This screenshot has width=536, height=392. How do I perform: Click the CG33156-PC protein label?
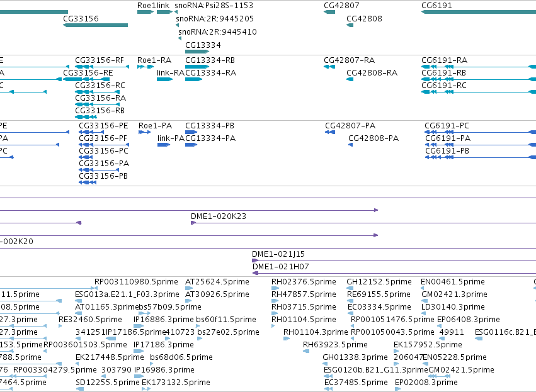point(103,151)
